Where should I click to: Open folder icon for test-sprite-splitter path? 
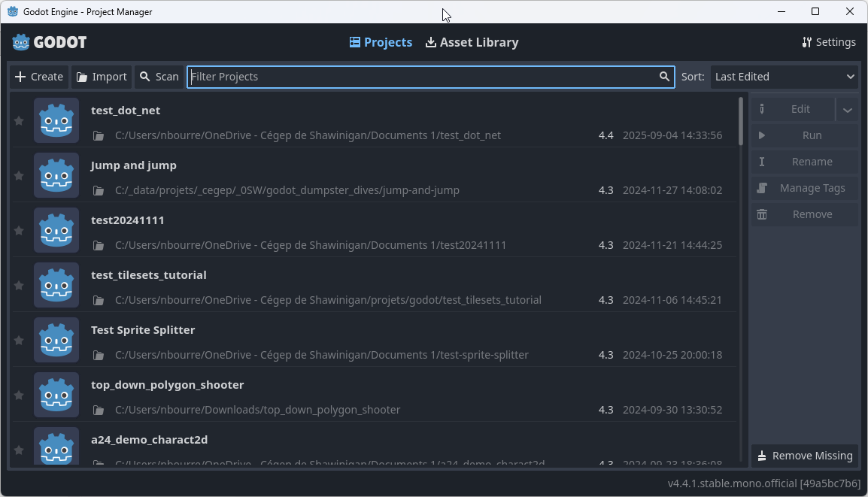pos(99,355)
